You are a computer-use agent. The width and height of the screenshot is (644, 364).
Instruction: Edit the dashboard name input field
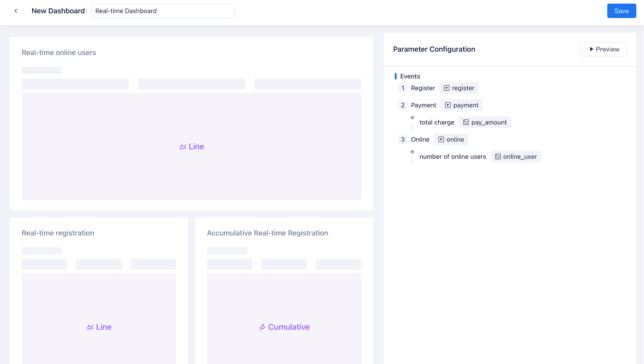(163, 11)
